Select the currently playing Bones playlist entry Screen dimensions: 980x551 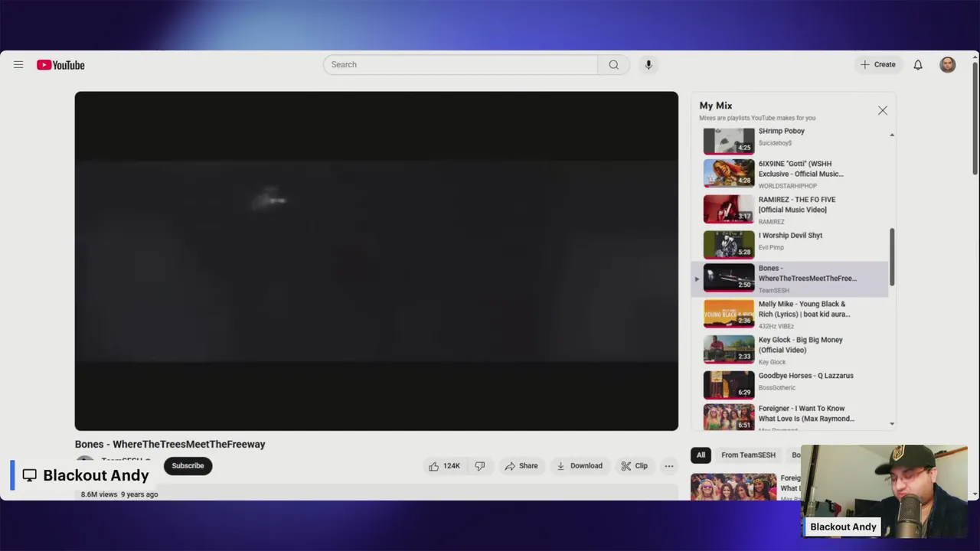point(789,279)
